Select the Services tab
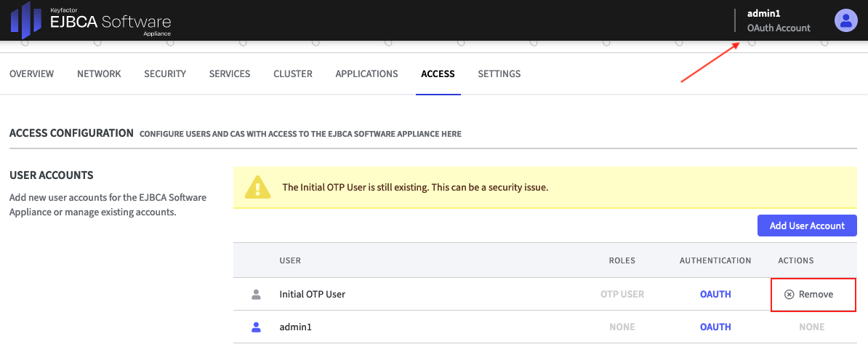Screen dimensions: 868x347 pyautogui.click(x=230, y=74)
